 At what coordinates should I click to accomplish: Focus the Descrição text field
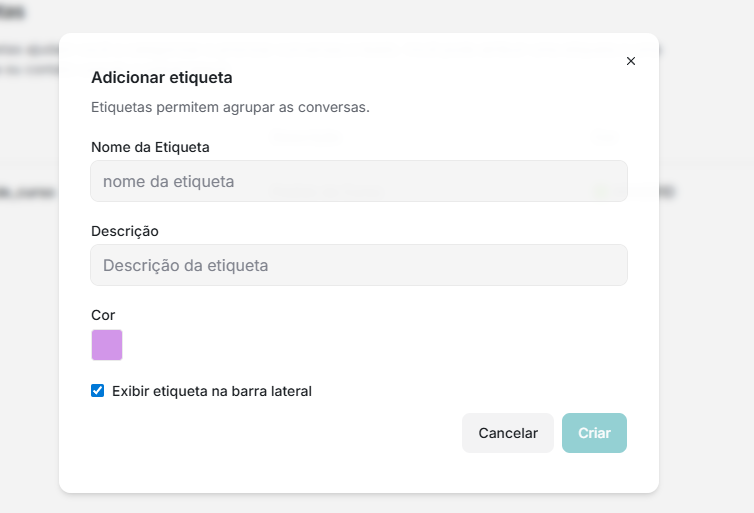point(359,266)
